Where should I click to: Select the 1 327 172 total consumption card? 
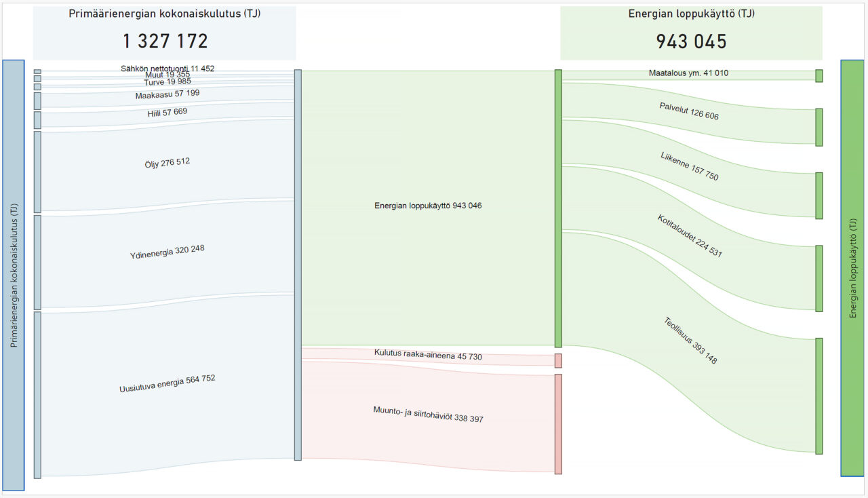click(x=165, y=33)
